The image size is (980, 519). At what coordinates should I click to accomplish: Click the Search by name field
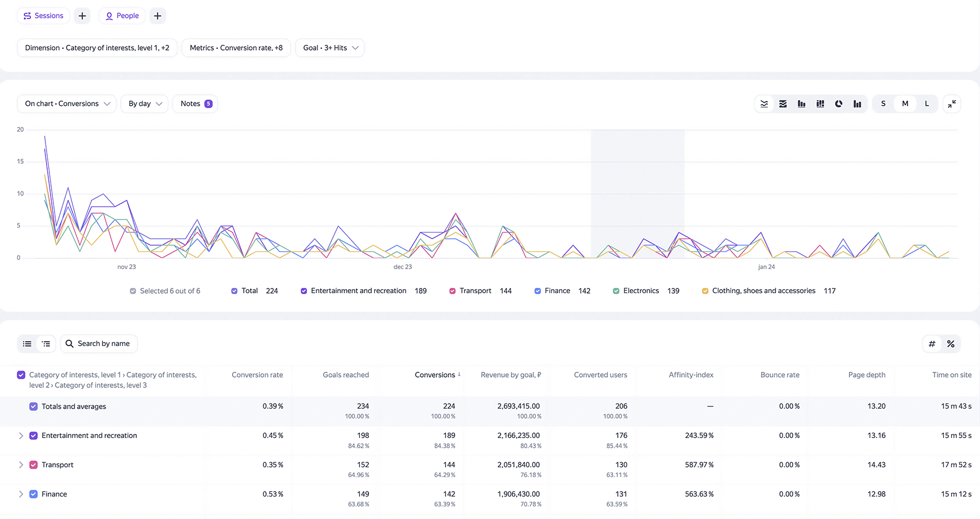pyautogui.click(x=99, y=344)
